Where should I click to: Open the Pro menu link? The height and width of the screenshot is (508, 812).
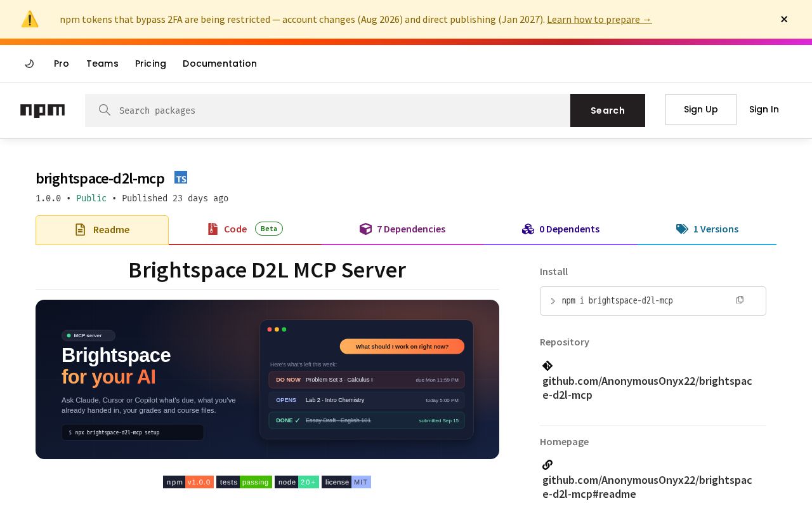62,63
